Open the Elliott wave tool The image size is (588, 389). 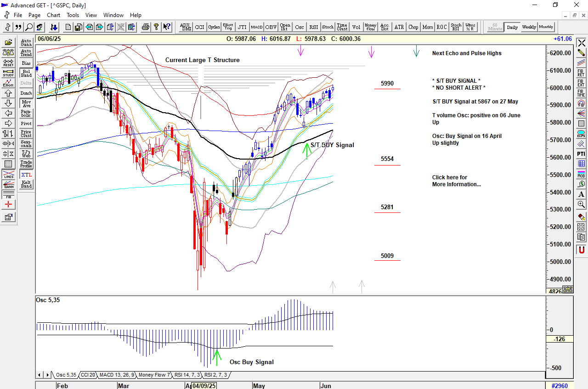tap(8, 83)
